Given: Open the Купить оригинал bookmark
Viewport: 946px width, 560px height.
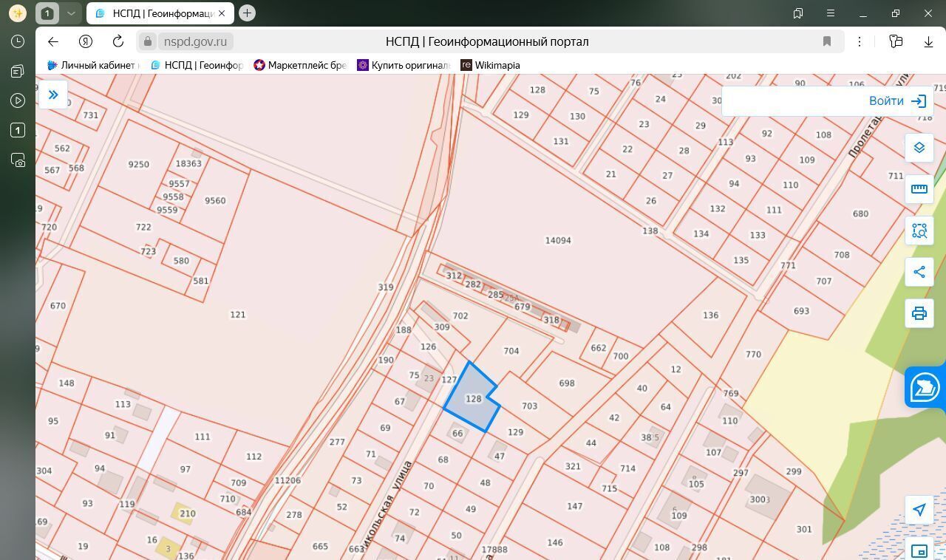Looking at the screenshot, I should pos(404,65).
